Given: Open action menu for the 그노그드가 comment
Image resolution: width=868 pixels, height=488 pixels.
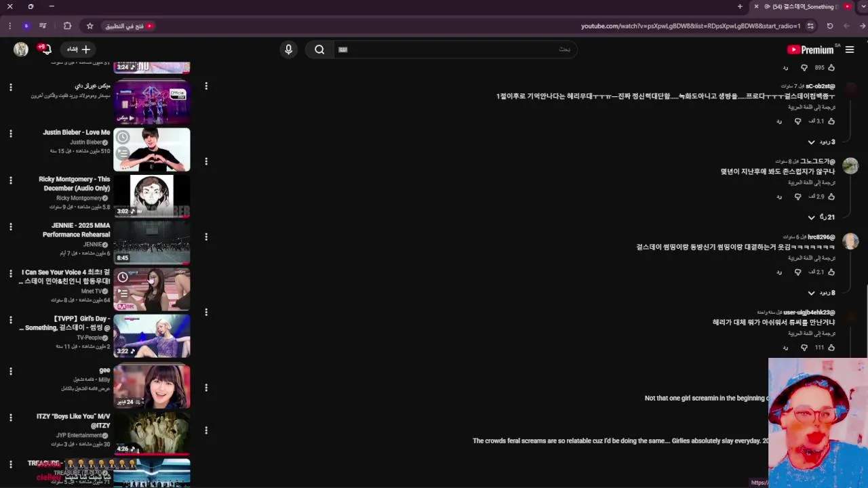Looking at the screenshot, I should 206,161.
